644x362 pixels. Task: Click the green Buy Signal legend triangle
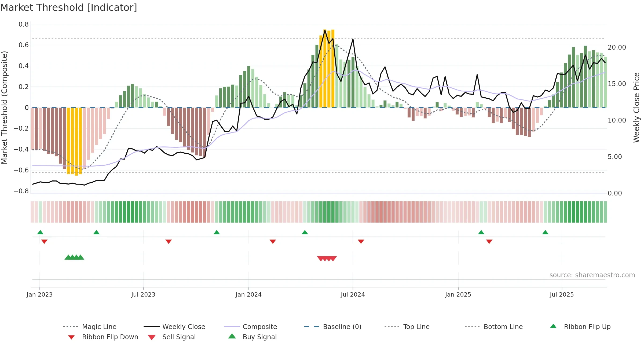click(232, 336)
